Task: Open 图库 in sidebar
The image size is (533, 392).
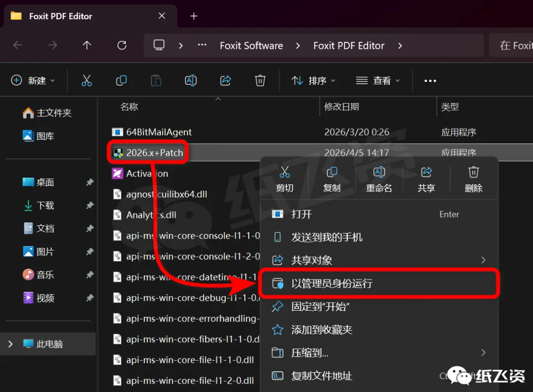Action: tap(38, 136)
